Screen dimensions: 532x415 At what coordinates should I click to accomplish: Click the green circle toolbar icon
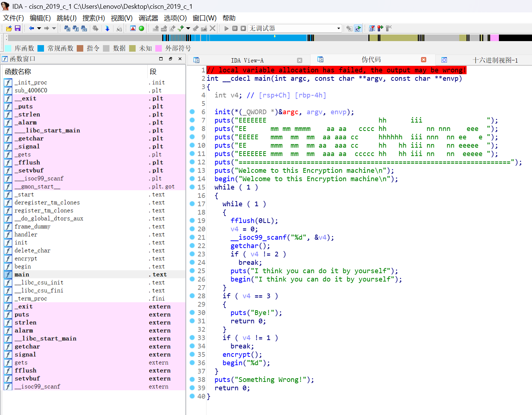141,28
